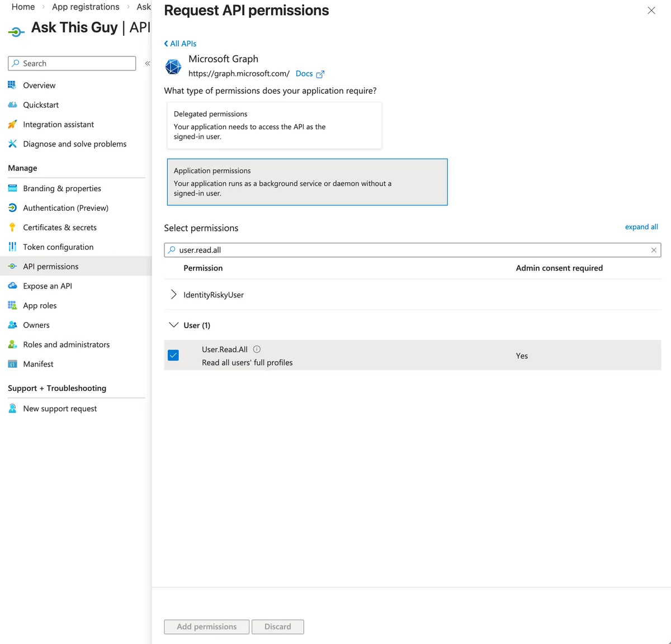Image resolution: width=671 pixels, height=644 pixels.
Task: Click the Owners people icon
Action: coord(12,325)
